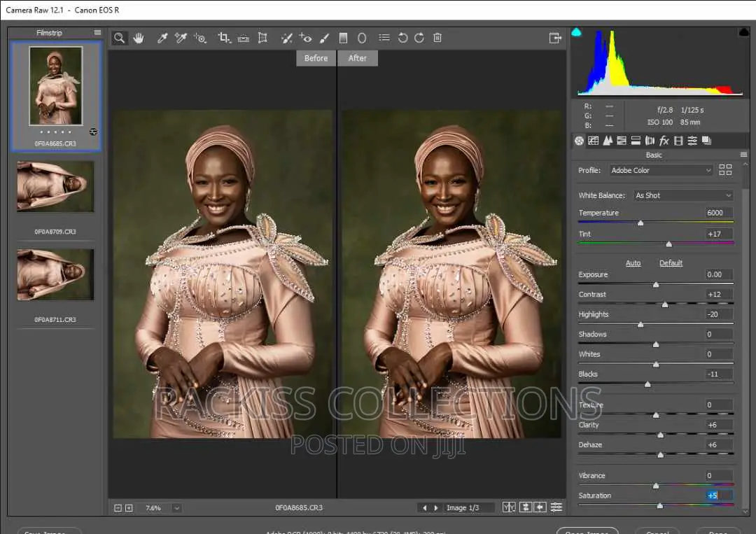Open the Basic panel options menu
The width and height of the screenshot is (756, 534).
(x=743, y=155)
